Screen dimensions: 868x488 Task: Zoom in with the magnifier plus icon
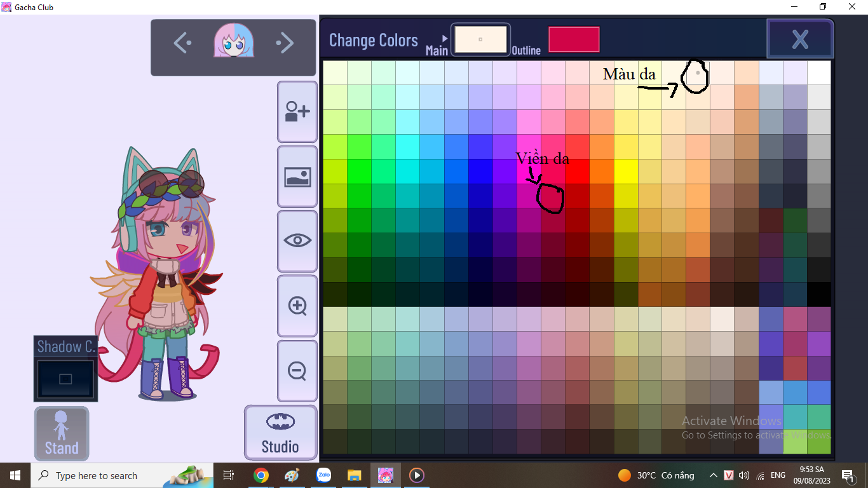[297, 306]
